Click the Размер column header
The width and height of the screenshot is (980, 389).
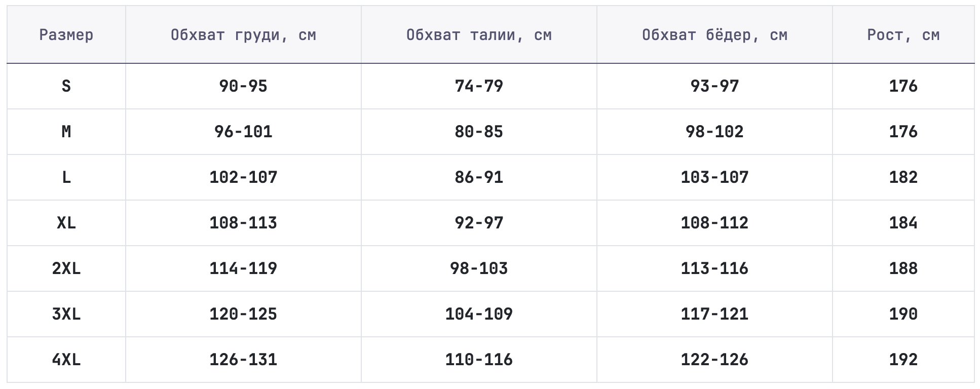[x=66, y=35]
